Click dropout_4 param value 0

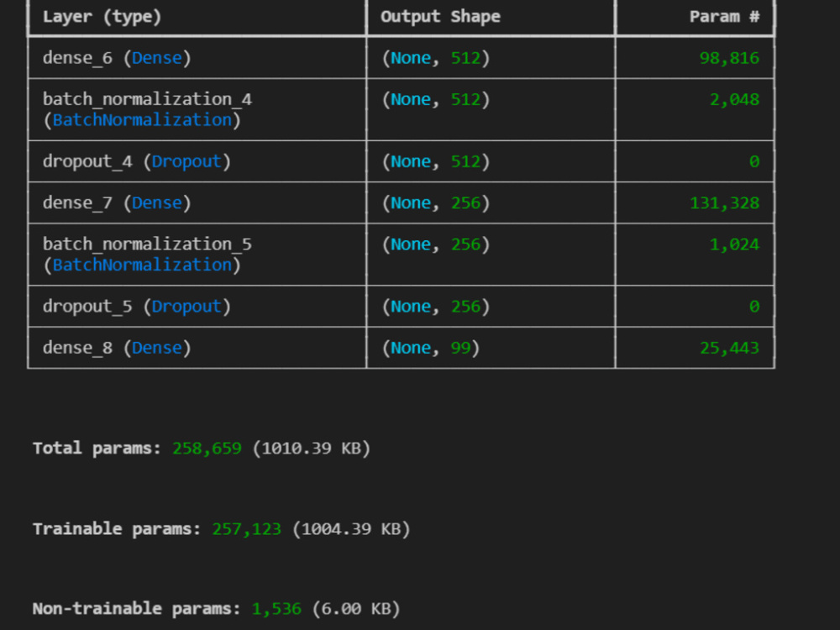(x=754, y=162)
